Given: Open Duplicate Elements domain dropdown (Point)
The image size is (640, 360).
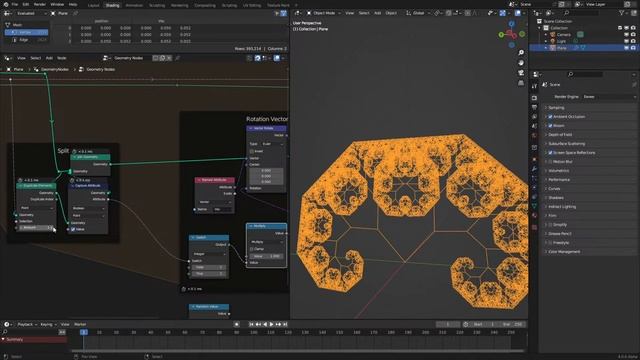Looking at the screenshot, I should 36,208.
